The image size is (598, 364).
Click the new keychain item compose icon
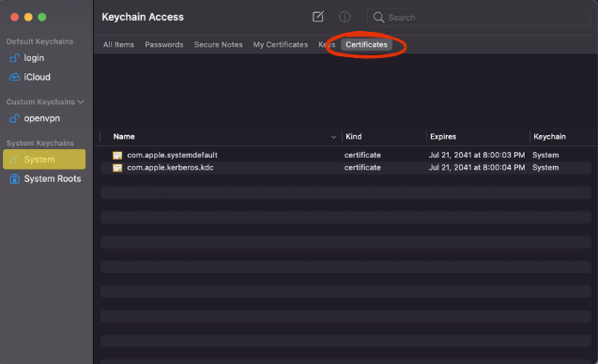pos(318,16)
